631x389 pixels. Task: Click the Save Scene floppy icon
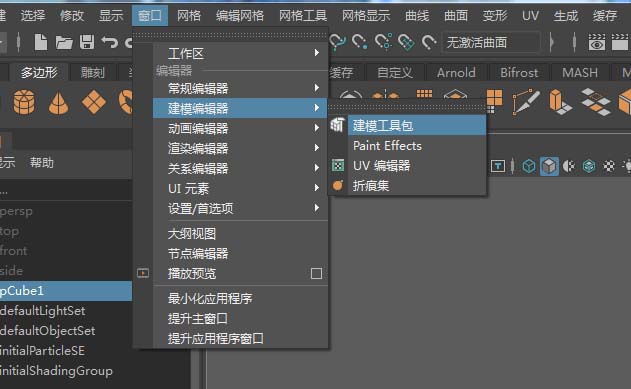coord(87,42)
